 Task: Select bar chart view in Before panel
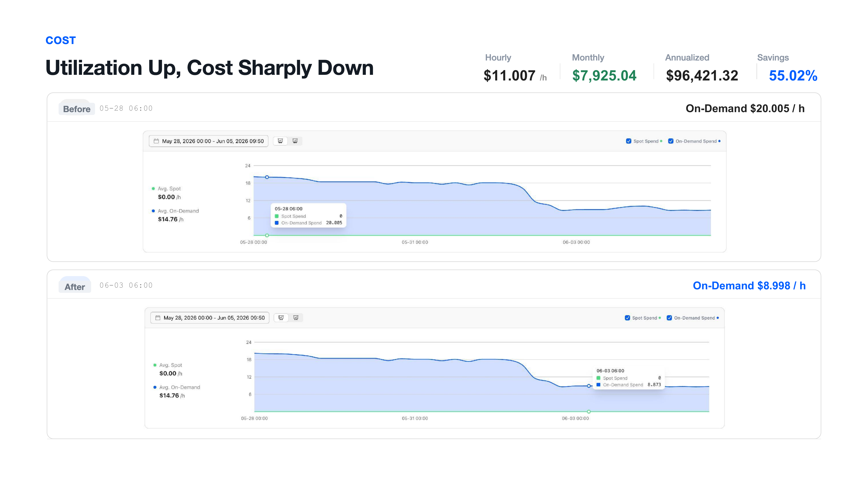(x=295, y=141)
